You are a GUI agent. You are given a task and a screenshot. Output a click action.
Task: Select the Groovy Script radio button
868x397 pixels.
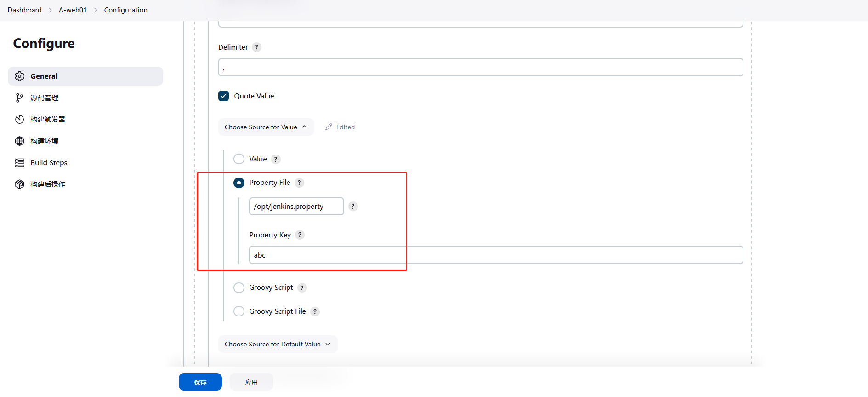(239, 288)
